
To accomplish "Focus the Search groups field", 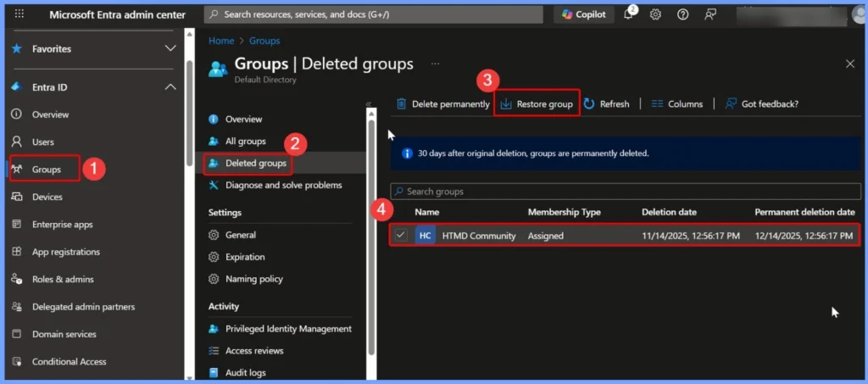I will click(626, 192).
